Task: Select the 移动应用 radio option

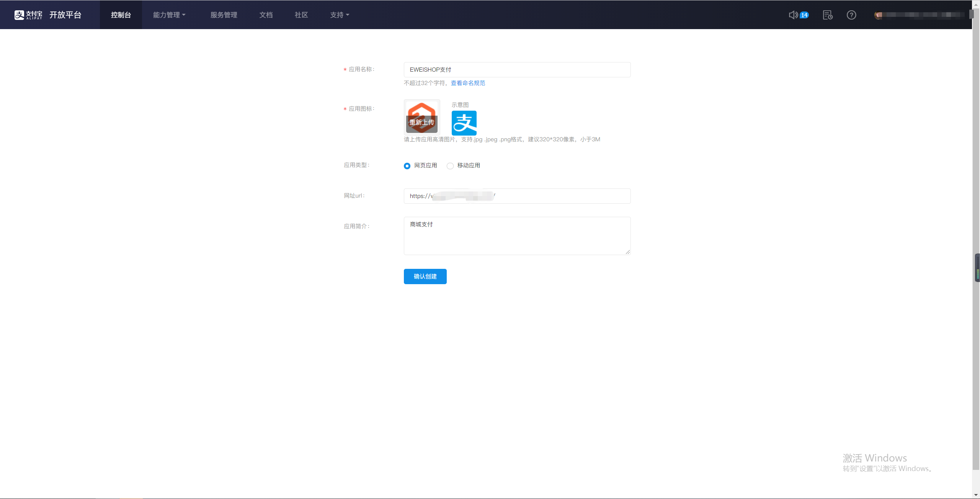Action: click(x=450, y=166)
